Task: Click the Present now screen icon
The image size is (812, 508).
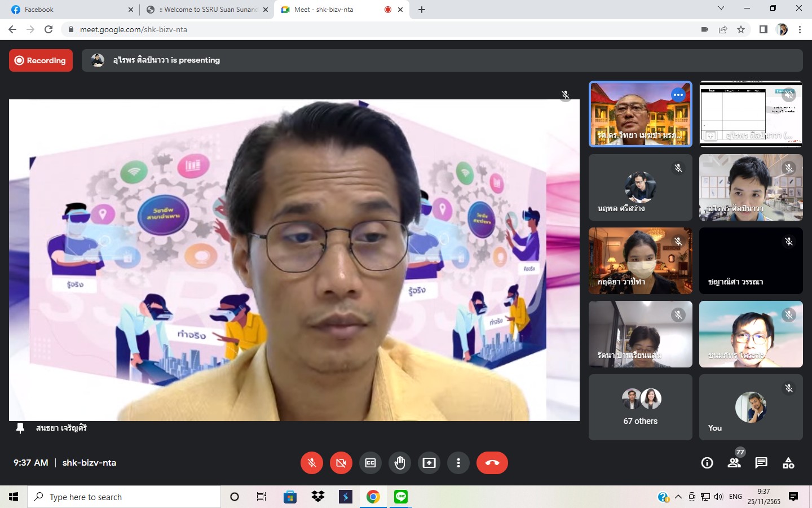Action: (429, 463)
